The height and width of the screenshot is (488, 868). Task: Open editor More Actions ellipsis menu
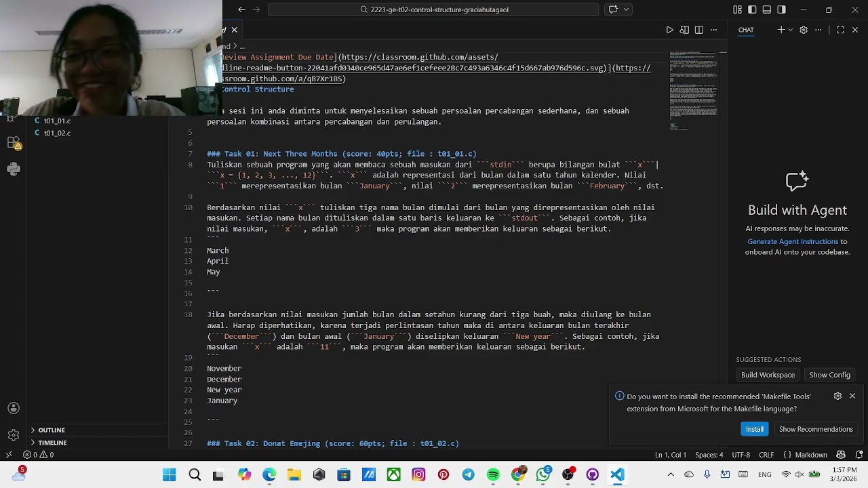point(714,30)
